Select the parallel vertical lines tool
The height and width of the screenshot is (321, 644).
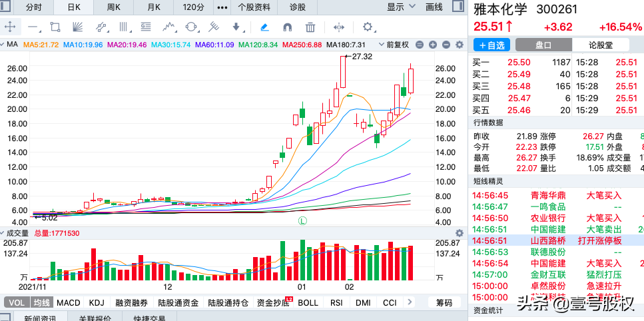tap(123, 27)
